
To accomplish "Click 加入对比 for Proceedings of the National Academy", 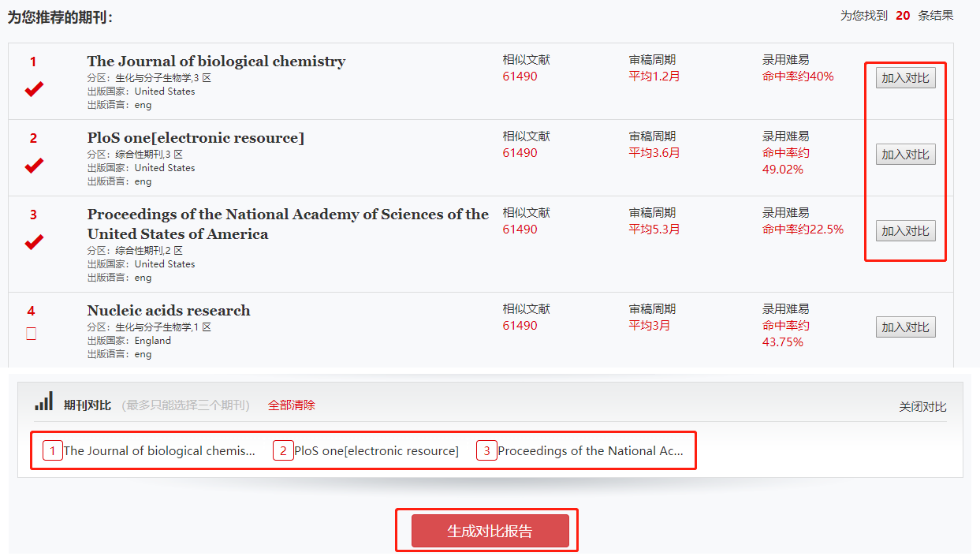I will (x=905, y=231).
